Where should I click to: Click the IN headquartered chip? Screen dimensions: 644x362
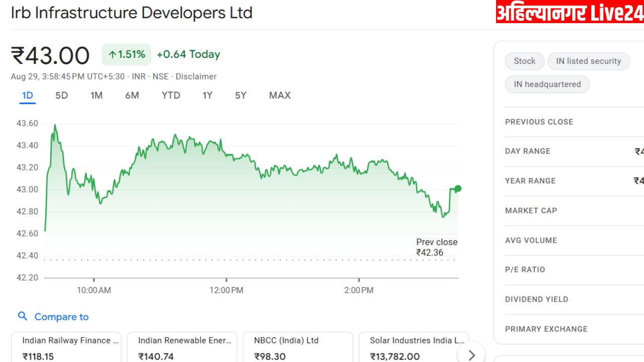547,84
